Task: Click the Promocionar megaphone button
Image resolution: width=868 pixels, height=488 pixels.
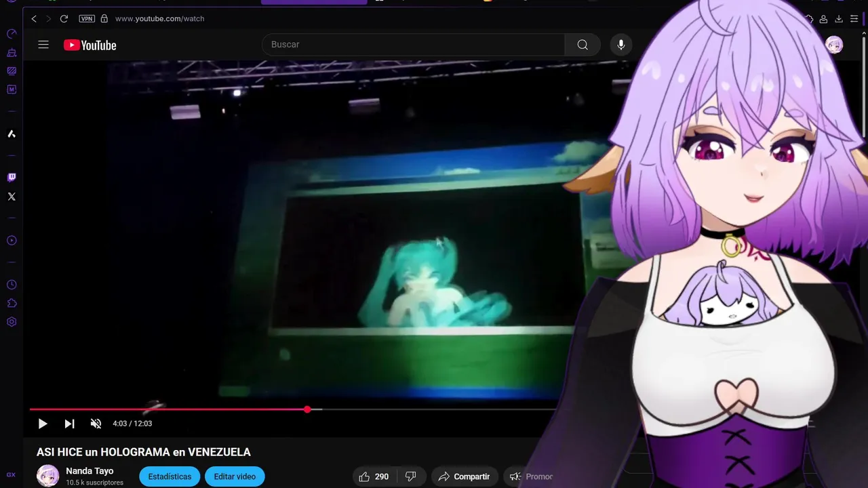Action: click(x=531, y=476)
